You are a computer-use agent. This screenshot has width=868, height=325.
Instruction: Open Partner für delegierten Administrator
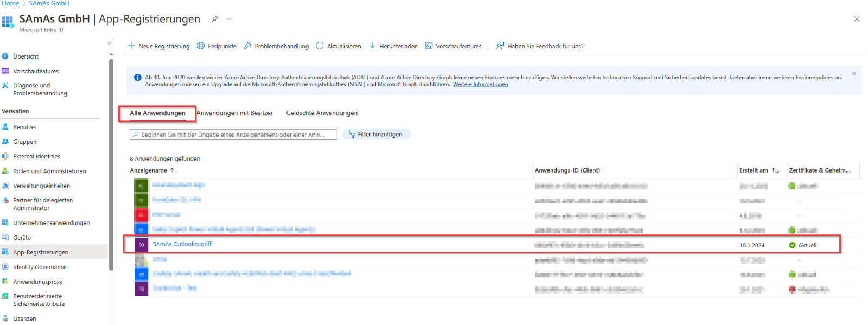point(43,204)
